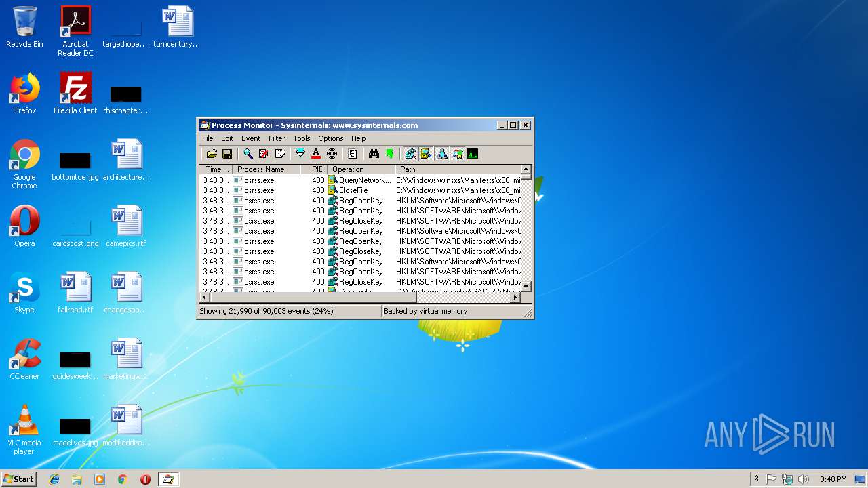Screen dimensions: 868x488
Task: Open Highlight settings via red underlined A icon
Action: point(316,154)
